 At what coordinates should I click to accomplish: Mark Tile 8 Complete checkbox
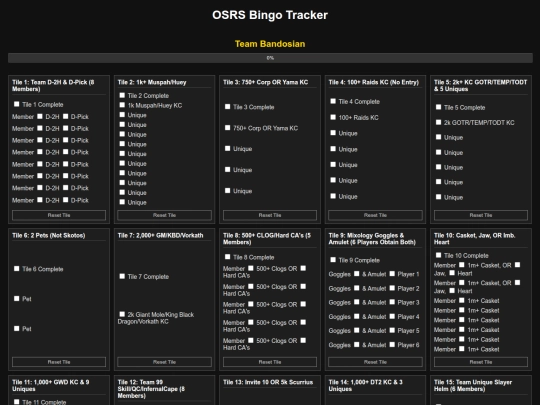pos(227,257)
